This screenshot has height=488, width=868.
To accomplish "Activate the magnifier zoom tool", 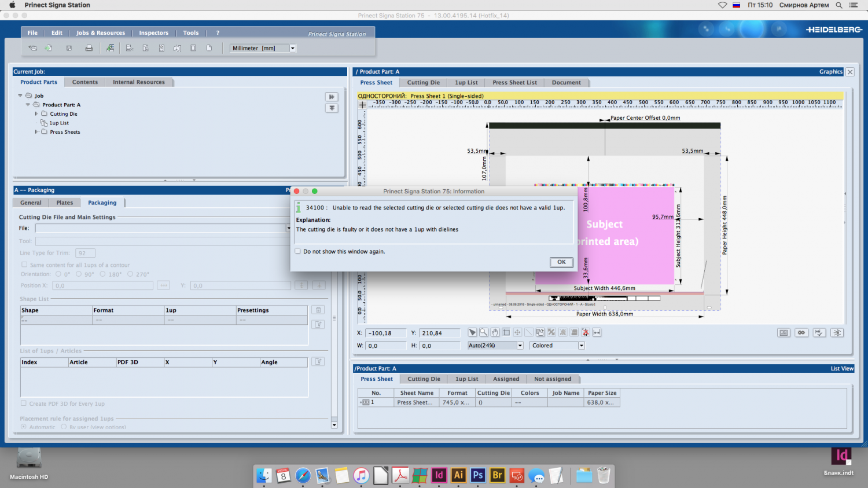I will [484, 332].
